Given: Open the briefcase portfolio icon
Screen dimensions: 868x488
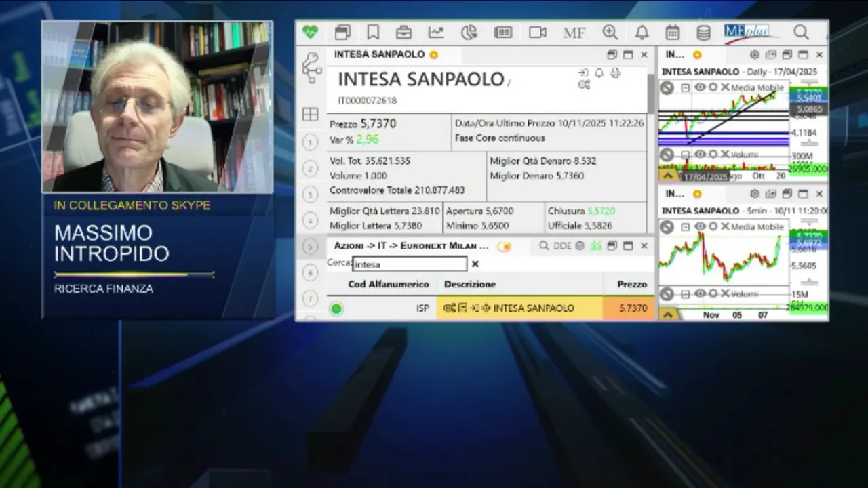Looking at the screenshot, I should pyautogui.click(x=403, y=32).
